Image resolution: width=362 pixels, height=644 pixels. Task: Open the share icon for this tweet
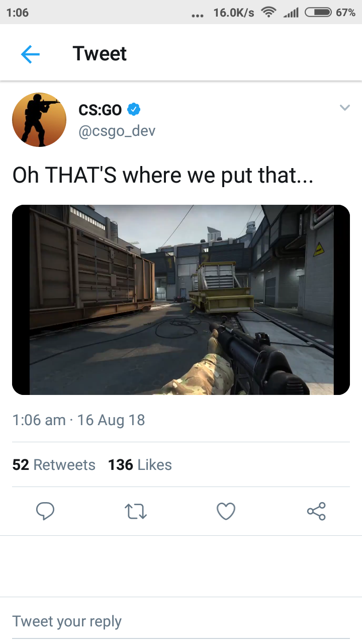(316, 511)
